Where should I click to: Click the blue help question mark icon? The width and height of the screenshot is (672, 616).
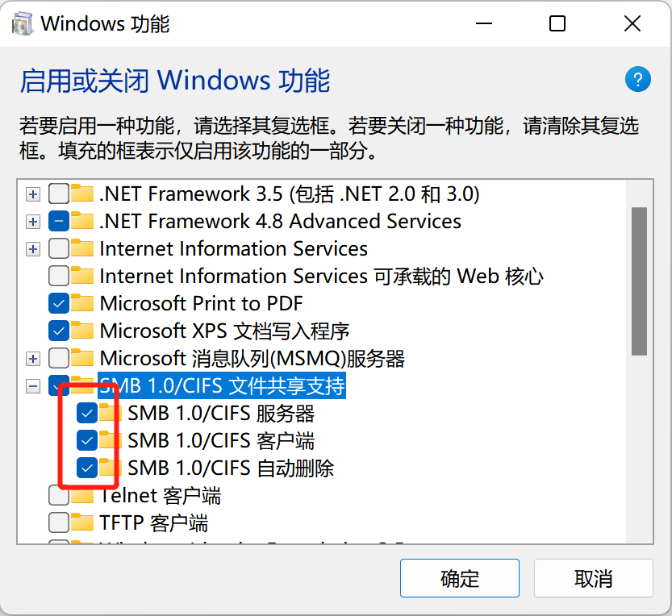637,79
